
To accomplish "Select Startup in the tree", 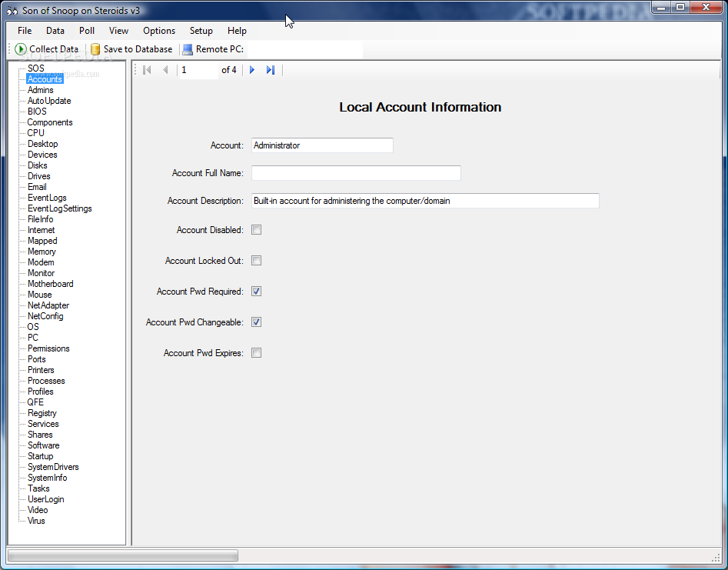I will click(x=41, y=456).
